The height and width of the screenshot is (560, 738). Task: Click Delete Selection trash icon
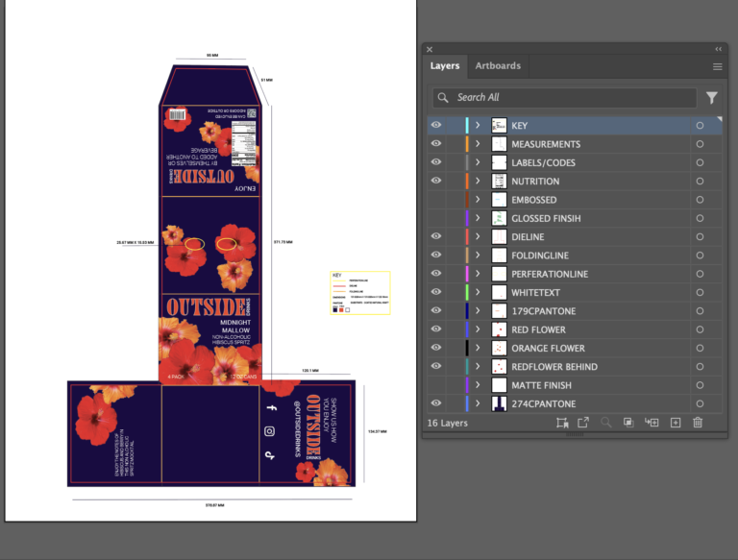pyautogui.click(x=698, y=422)
